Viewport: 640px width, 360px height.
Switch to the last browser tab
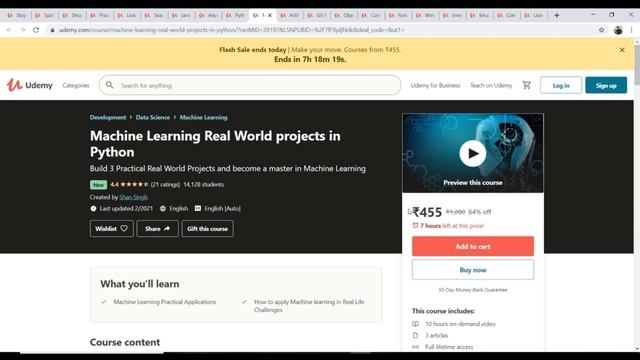(x=534, y=15)
